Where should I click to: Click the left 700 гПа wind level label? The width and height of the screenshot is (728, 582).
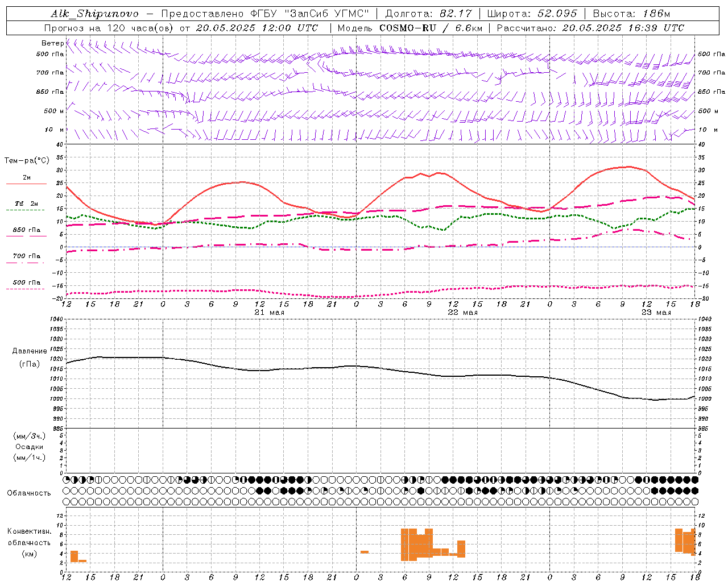pyautogui.click(x=50, y=73)
